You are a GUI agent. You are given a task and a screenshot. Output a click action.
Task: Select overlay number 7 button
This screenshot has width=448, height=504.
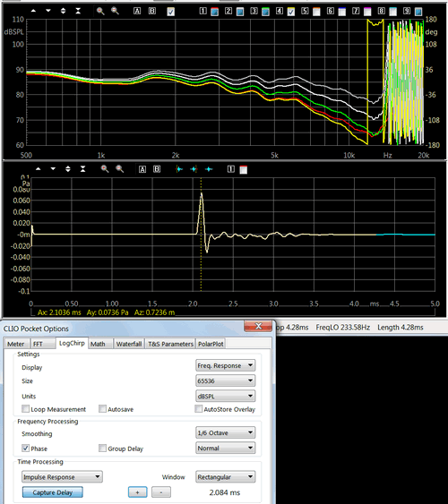click(x=356, y=11)
